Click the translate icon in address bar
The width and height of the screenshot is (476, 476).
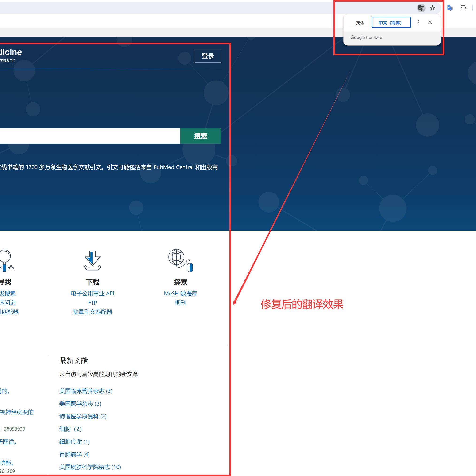pos(421,8)
